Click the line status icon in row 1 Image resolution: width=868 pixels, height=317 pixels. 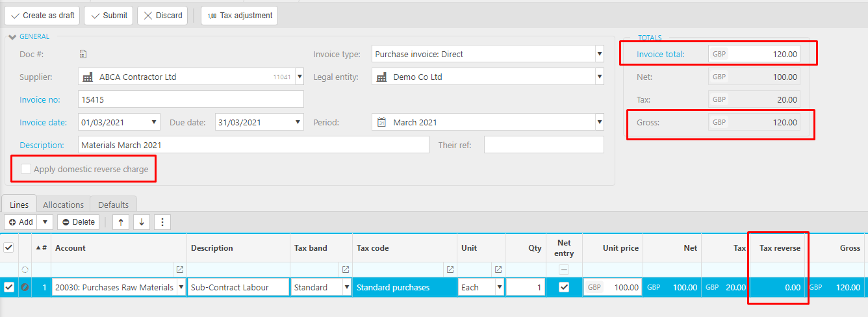25,287
